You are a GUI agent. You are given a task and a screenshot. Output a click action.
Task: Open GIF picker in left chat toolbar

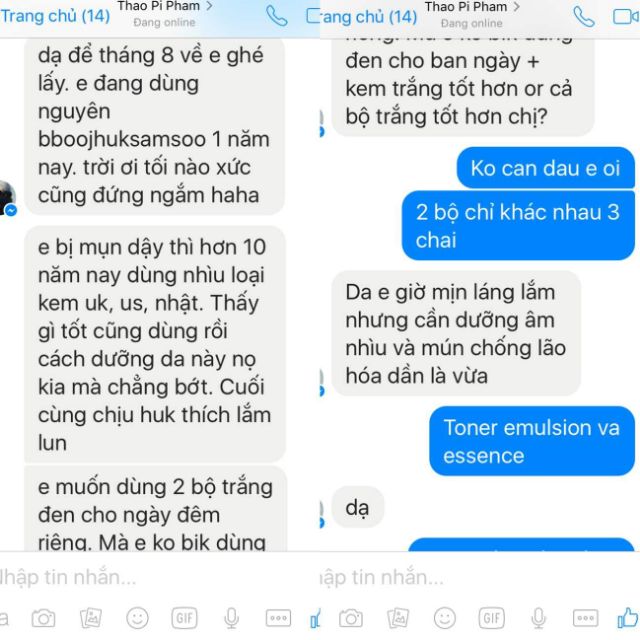pos(184,618)
